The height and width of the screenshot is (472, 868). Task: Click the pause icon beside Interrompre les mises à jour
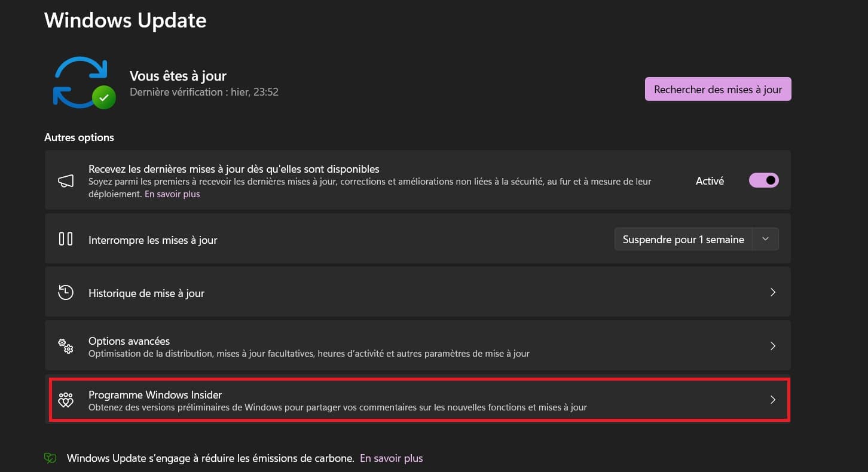[66, 239]
